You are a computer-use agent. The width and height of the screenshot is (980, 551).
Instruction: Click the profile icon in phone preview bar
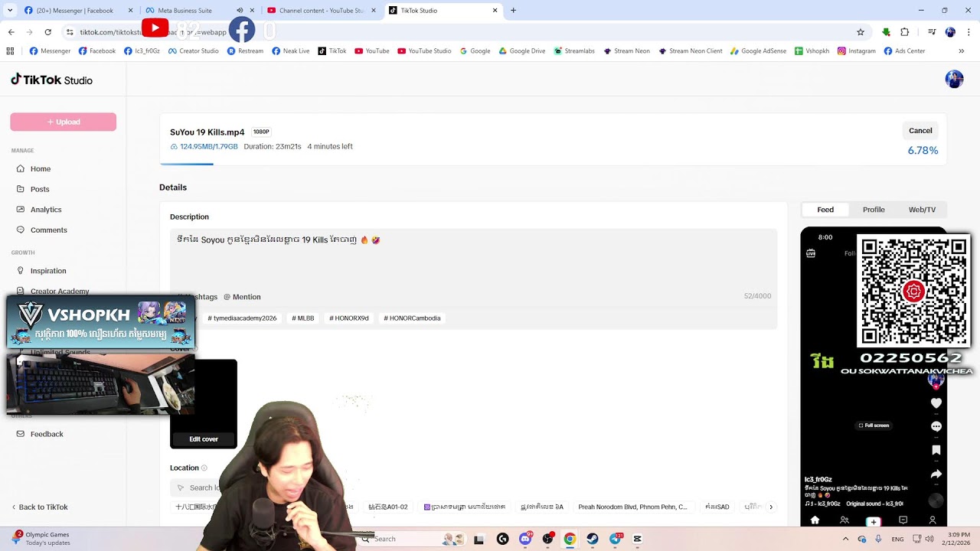932,520
